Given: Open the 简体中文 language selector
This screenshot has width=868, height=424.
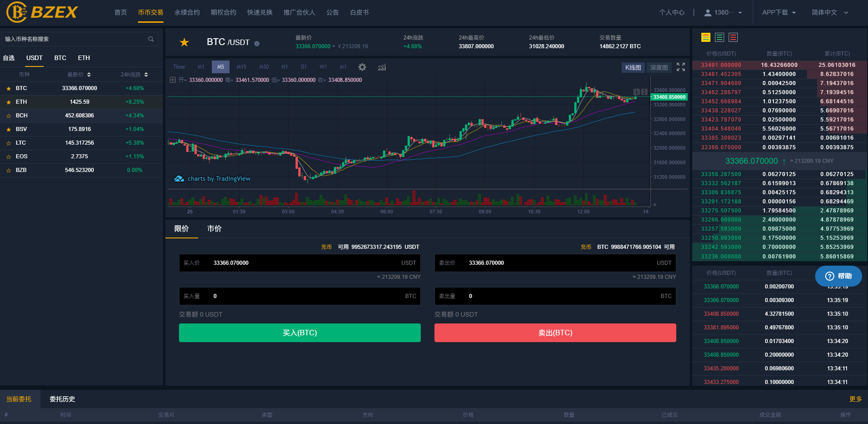Looking at the screenshot, I should click(x=829, y=13).
